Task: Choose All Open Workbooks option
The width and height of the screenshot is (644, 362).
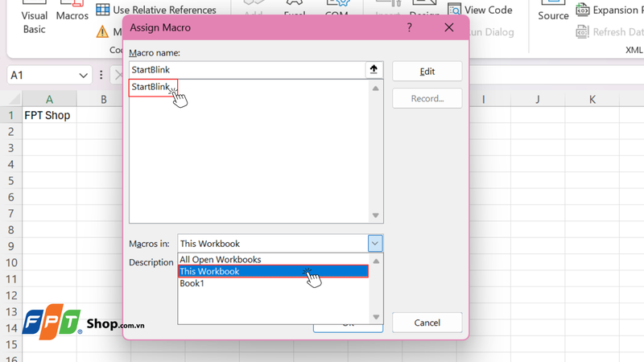Action: coord(273,259)
